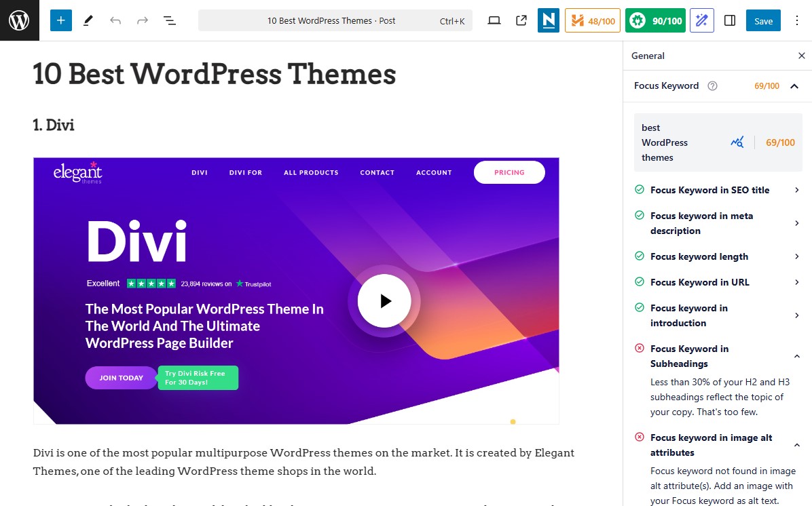Click the Focus Keyword help question icon
Viewport: 812px width, 506px height.
click(713, 86)
